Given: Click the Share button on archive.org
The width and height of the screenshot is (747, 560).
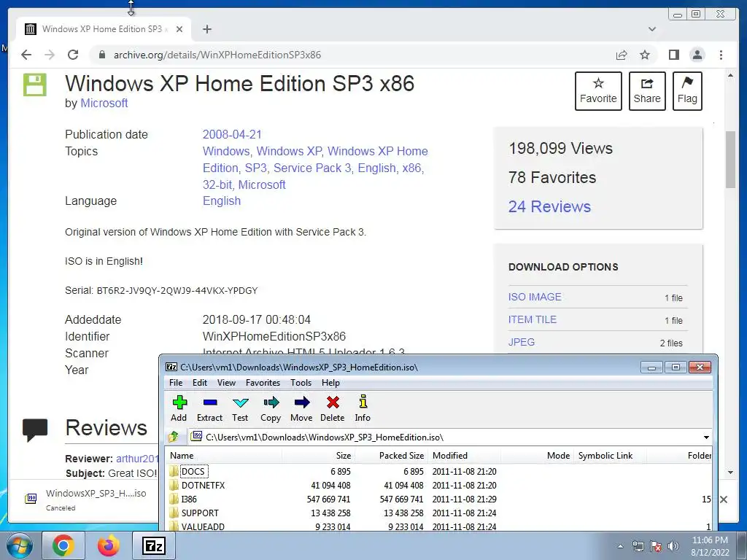Looking at the screenshot, I should pyautogui.click(x=647, y=91).
